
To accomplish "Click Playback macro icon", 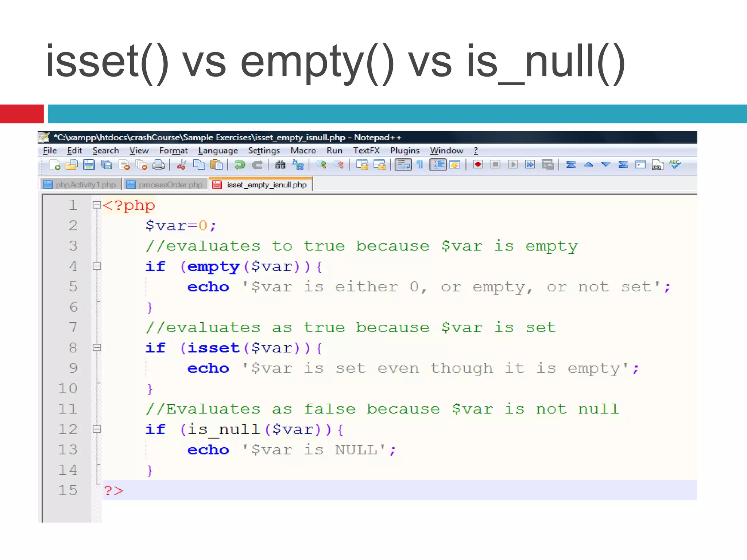I will point(512,165).
